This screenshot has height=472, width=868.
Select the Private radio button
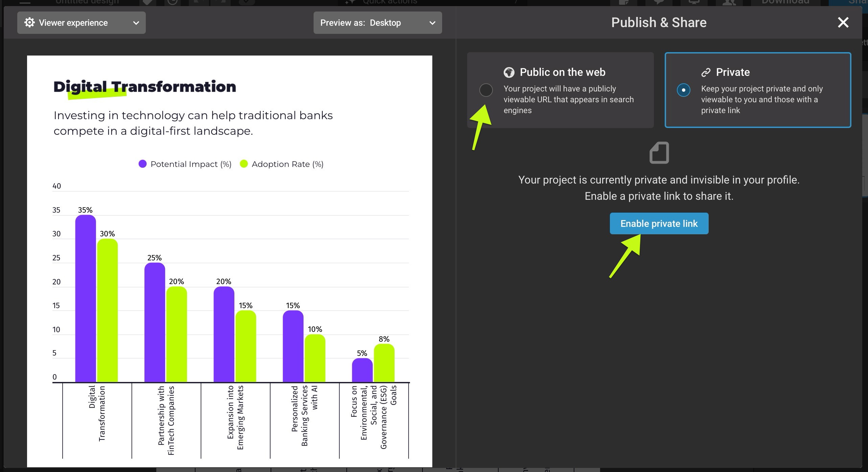click(x=683, y=90)
